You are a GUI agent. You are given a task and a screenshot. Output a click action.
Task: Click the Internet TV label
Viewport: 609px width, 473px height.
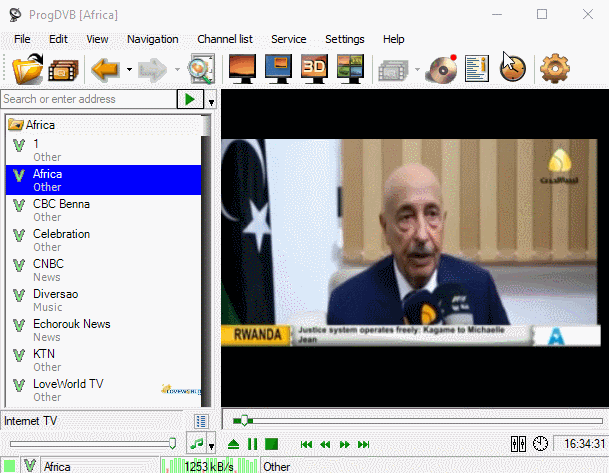[x=30, y=421]
